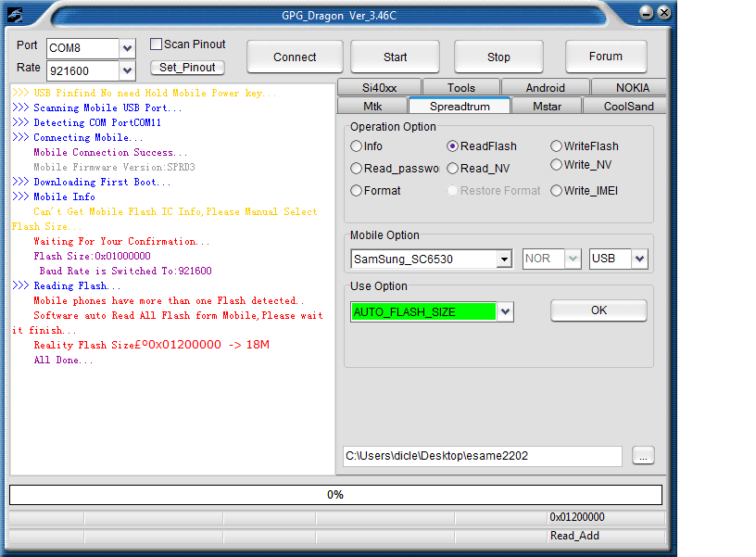This screenshot has width=756, height=557.
Task: Click log line 'Reading Flash...'
Action: 67,286
